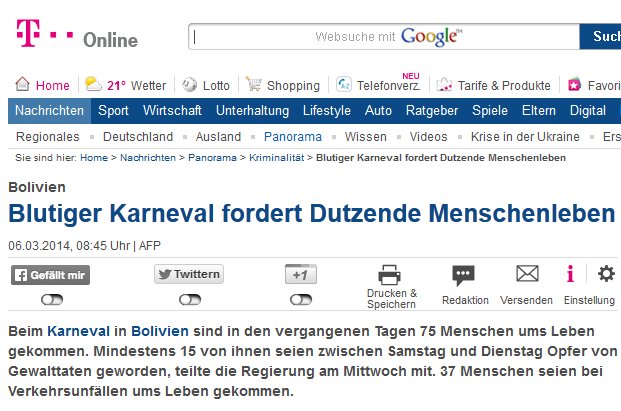The height and width of the screenshot is (411, 621).
Task: Select the Panorama submenu item
Action: [293, 137]
